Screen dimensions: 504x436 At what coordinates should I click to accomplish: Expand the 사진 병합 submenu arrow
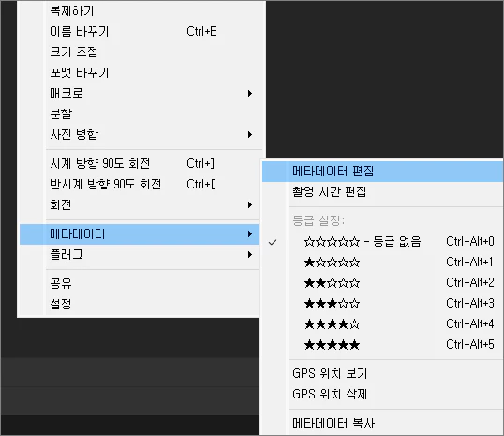pos(250,134)
